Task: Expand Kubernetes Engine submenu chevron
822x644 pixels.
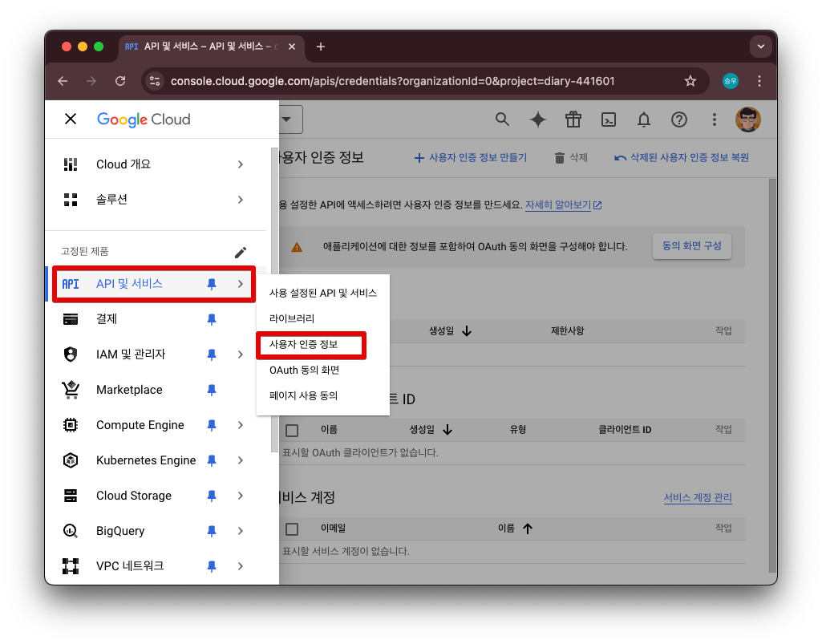Action: tap(240, 460)
